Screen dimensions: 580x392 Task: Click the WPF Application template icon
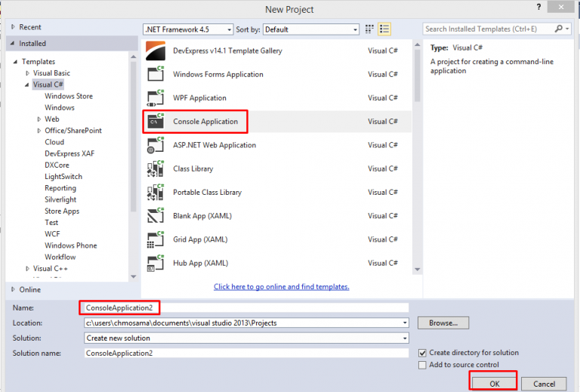click(x=156, y=97)
